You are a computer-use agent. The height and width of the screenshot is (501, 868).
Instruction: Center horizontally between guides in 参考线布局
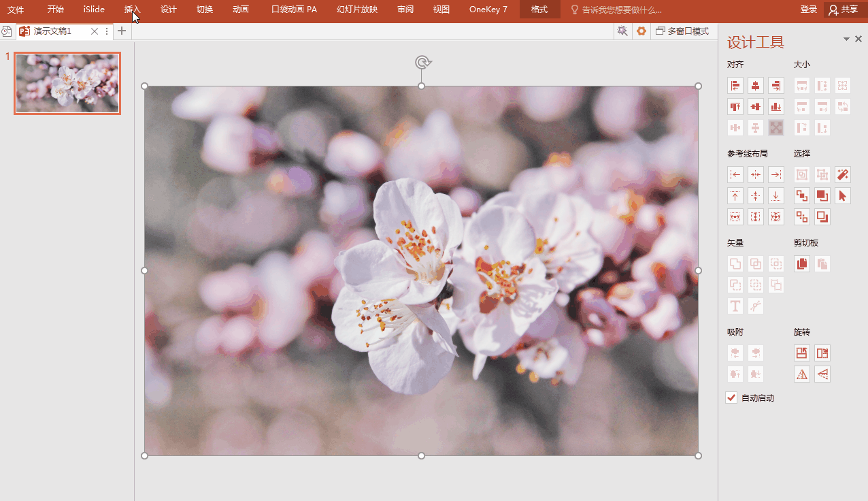click(x=756, y=175)
